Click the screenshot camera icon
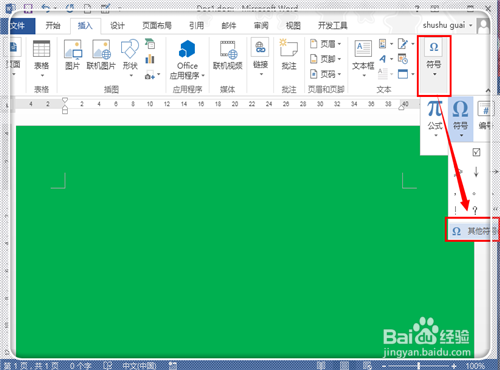Viewport: 500px width, 370px height. point(149,75)
